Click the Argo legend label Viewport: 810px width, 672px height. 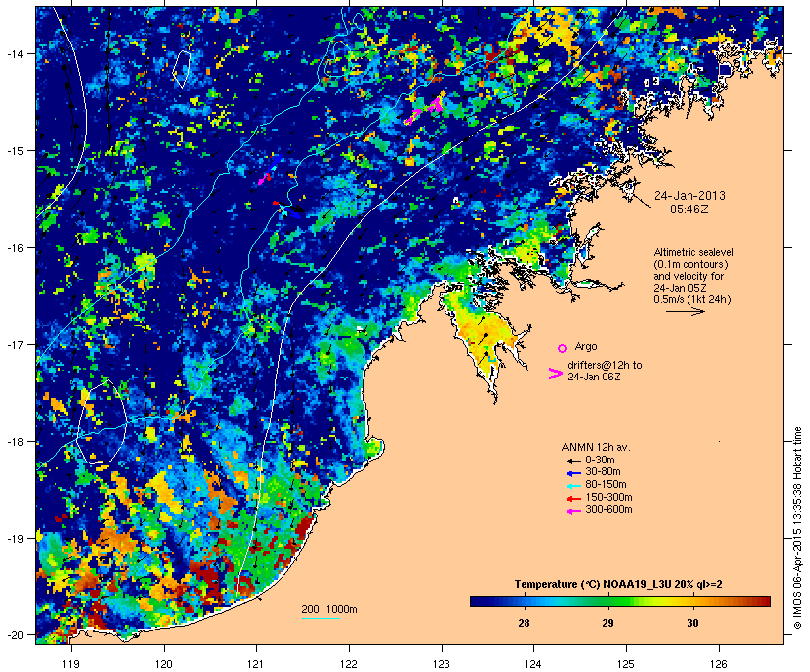586,346
